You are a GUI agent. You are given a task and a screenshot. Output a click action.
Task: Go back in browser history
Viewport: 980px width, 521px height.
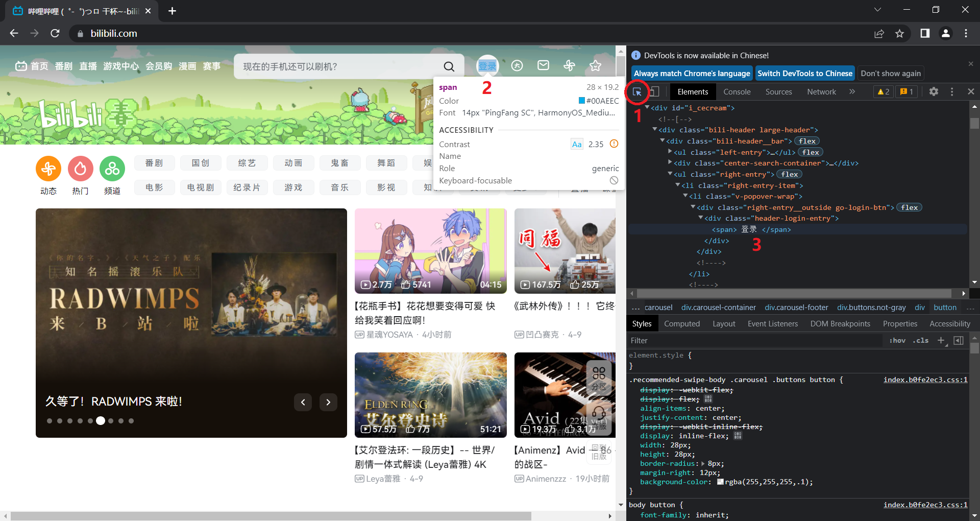tap(14, 33)
